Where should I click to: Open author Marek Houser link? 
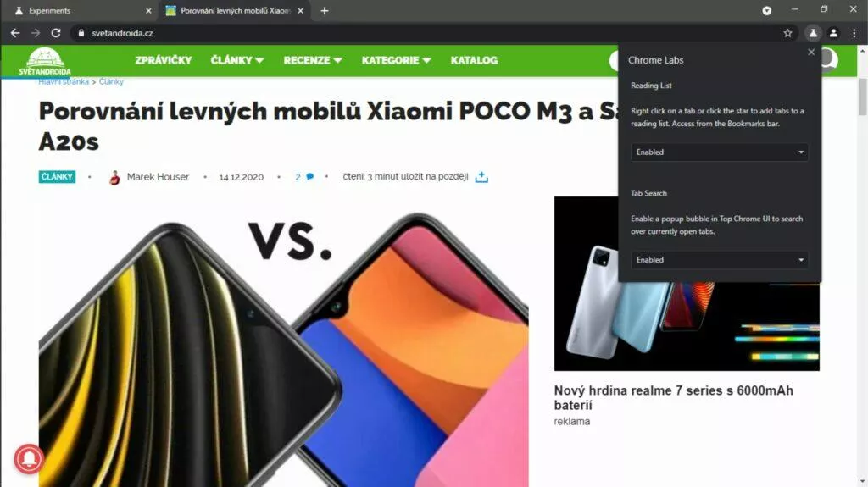(x=158, y=176)
